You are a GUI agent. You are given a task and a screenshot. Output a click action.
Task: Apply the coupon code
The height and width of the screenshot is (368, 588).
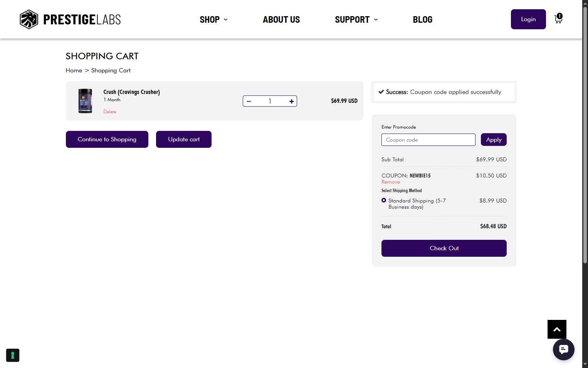[494, 140]
